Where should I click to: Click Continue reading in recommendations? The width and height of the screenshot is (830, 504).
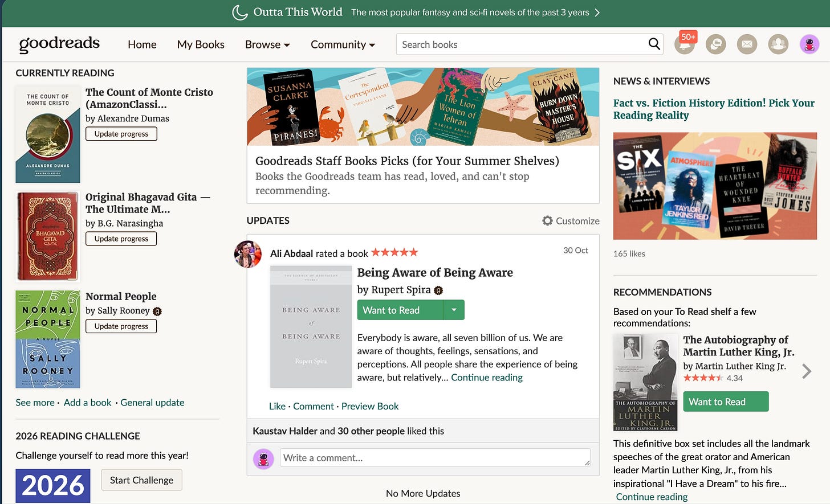652,497
